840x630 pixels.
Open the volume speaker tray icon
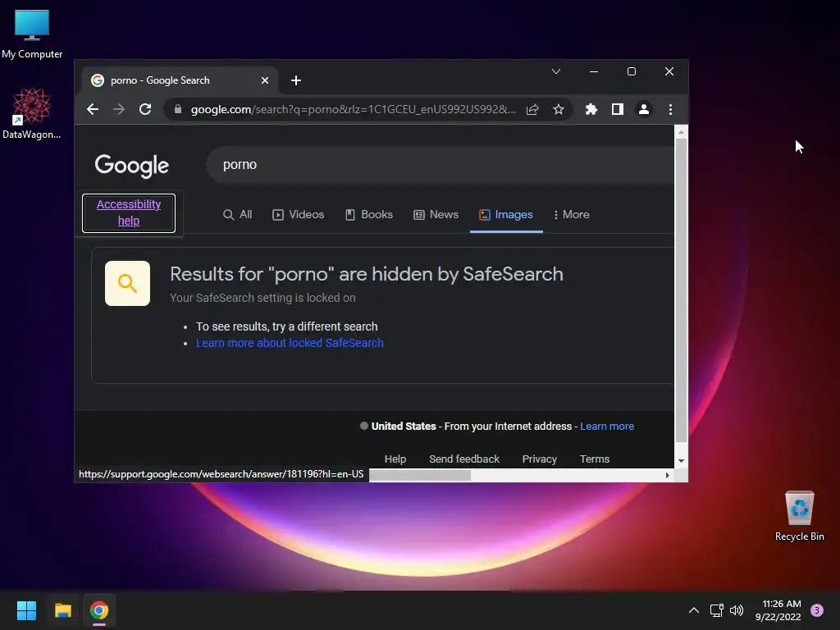[x=737, y=610]
